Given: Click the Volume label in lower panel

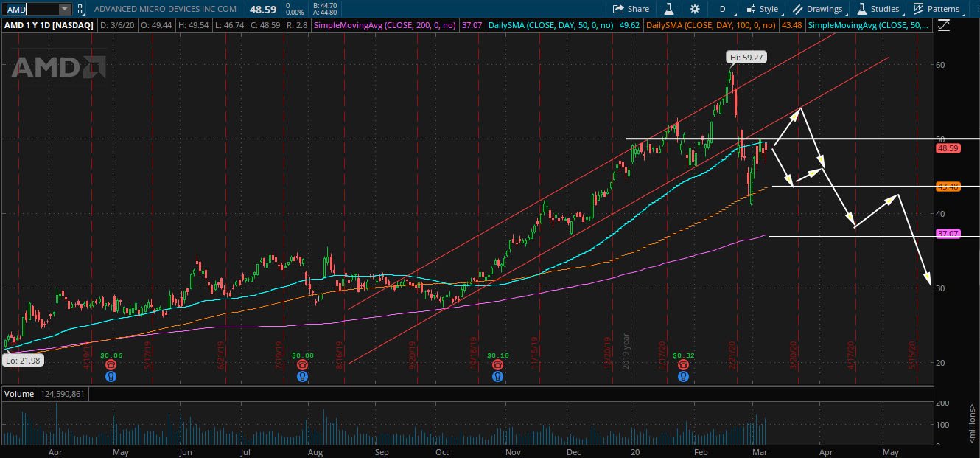Looking at the screenshot, I should [19, 394].
